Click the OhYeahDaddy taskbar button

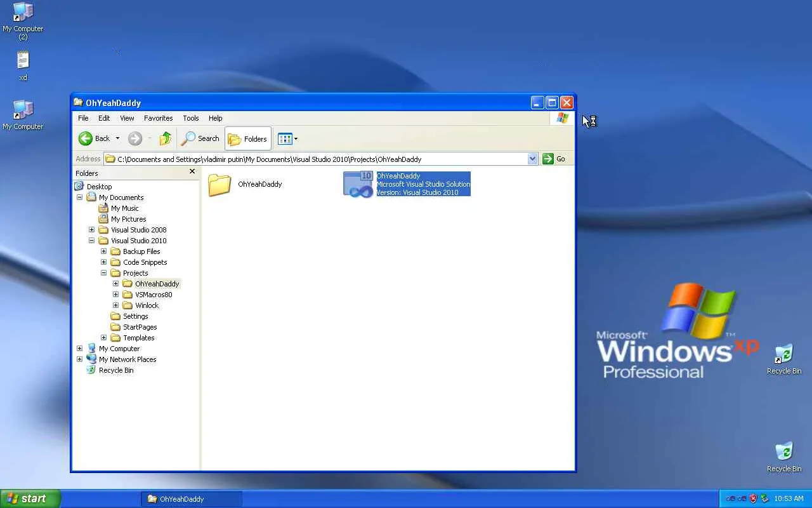click(x=192, y=499)
